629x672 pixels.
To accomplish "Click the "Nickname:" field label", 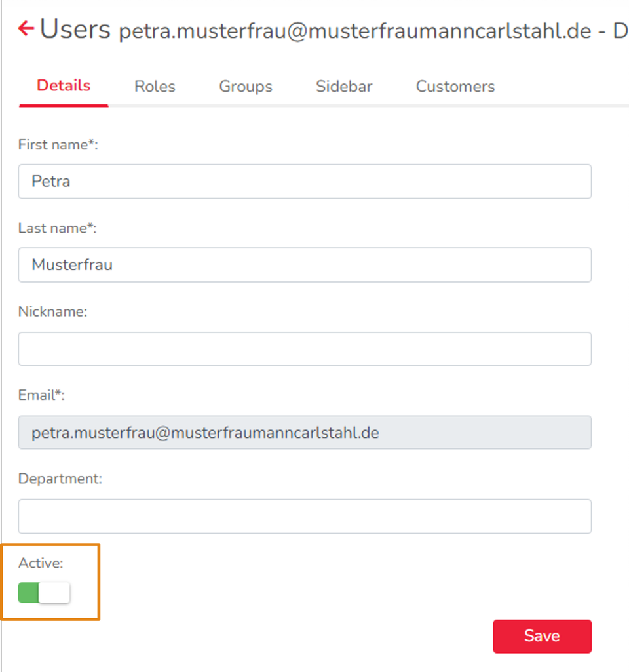I will point(52,312).
